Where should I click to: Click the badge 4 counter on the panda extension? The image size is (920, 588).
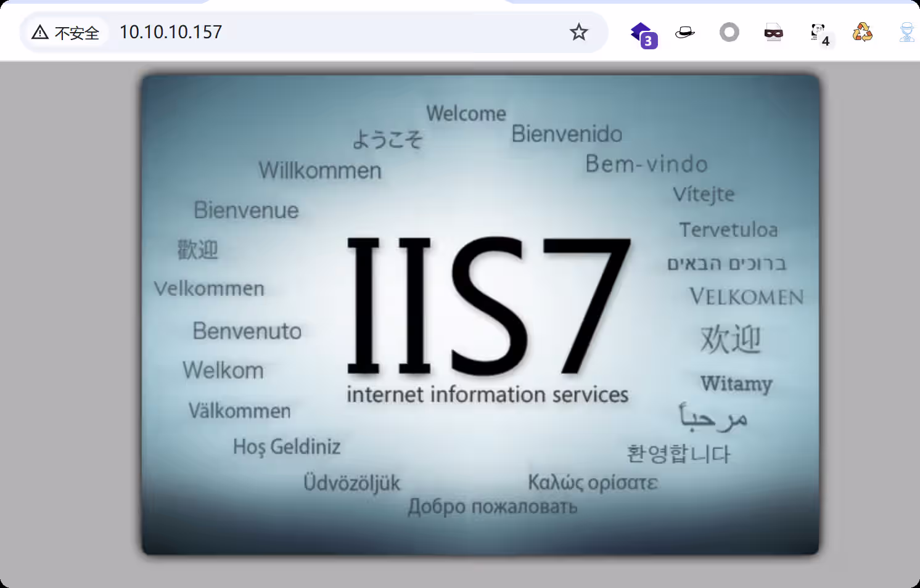click(826, 41)
